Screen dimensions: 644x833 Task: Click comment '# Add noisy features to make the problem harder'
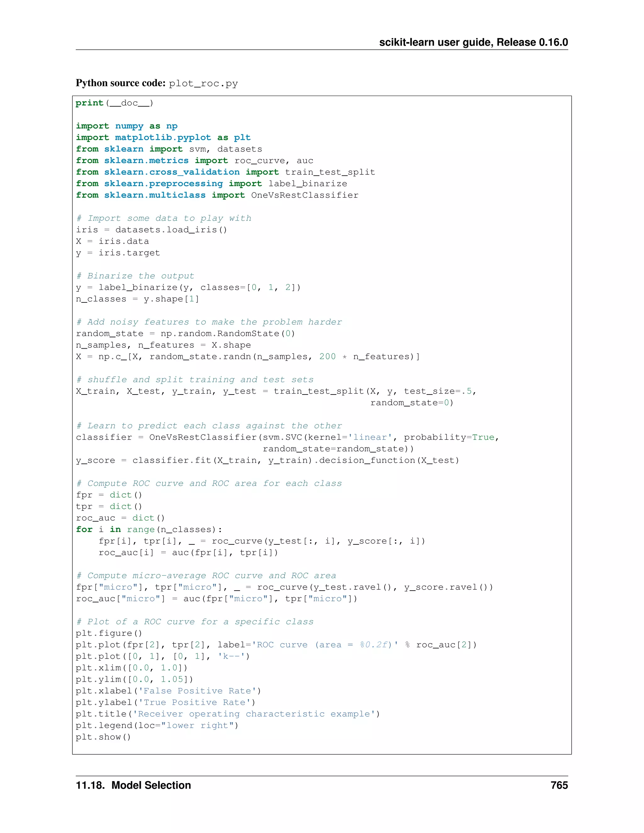point(209,322)
